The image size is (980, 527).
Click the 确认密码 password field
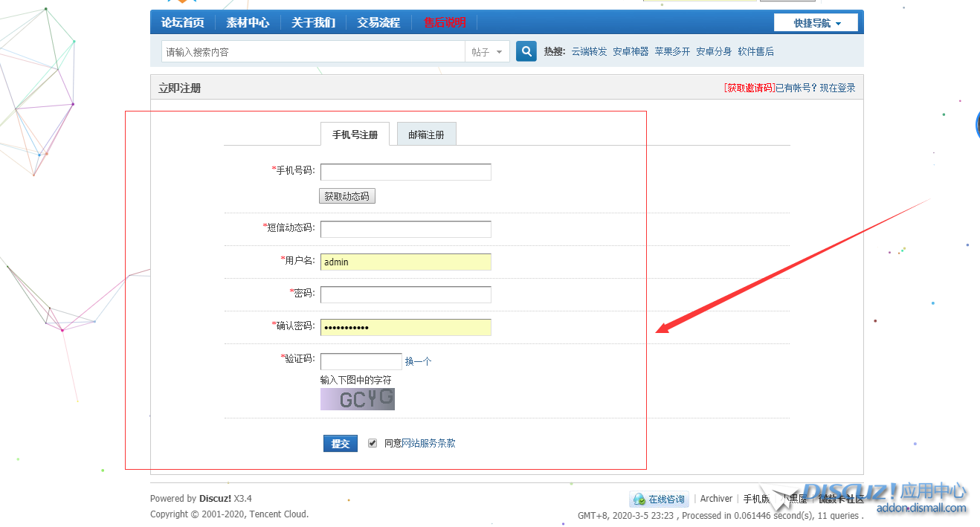pos(406,327)
